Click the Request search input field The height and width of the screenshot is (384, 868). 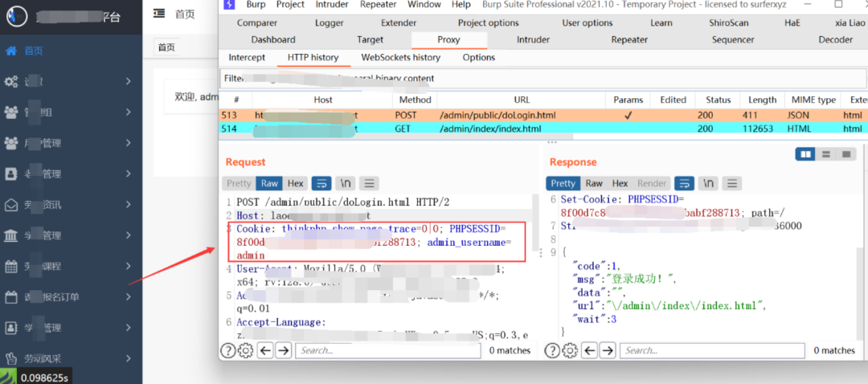[x=388, y=350]
